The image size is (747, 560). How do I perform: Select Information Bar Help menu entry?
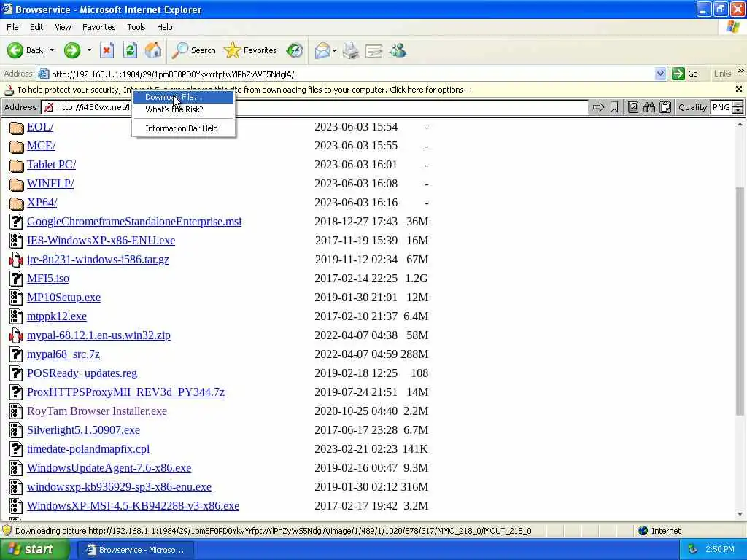(x=183, y=128)
